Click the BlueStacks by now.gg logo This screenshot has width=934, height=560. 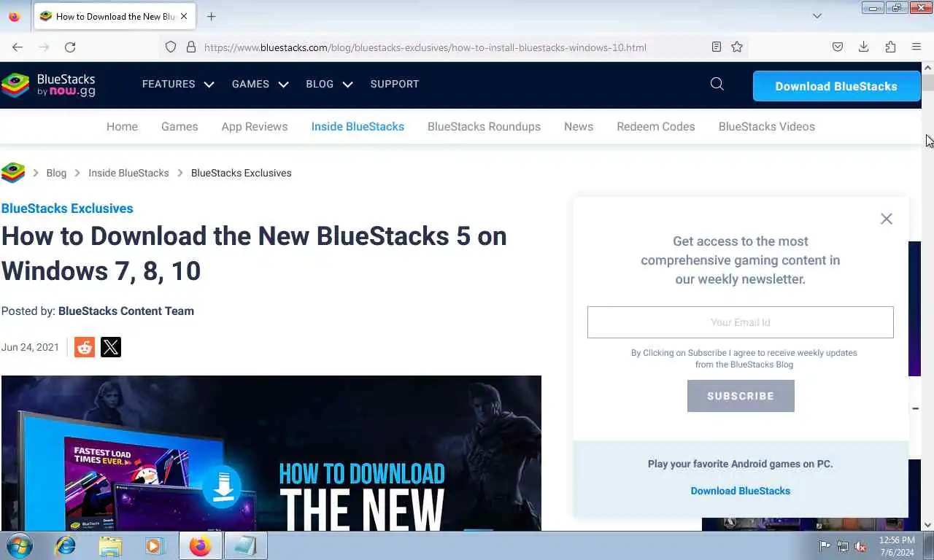pos(48,85)
